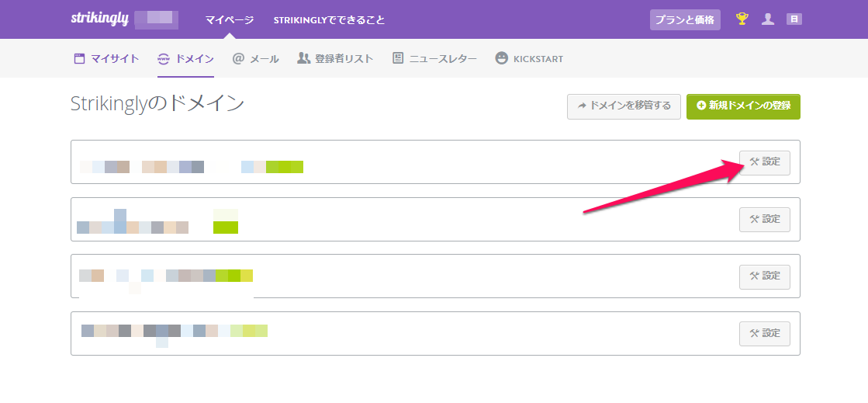Screen dimensions: 868x403
Task: Click the Strikinglyのドメイン heading
Action: tap(157, 103)
